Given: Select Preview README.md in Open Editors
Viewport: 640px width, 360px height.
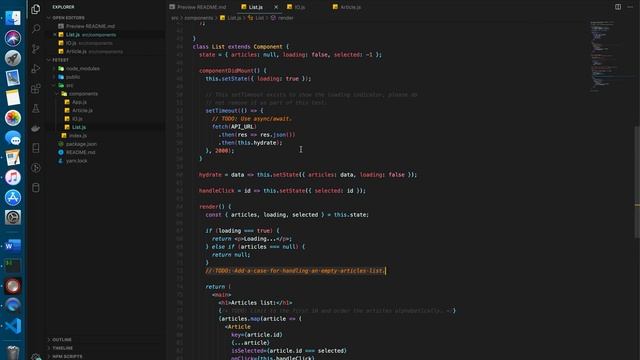Looking at the screenshot, I should (90, 26).
